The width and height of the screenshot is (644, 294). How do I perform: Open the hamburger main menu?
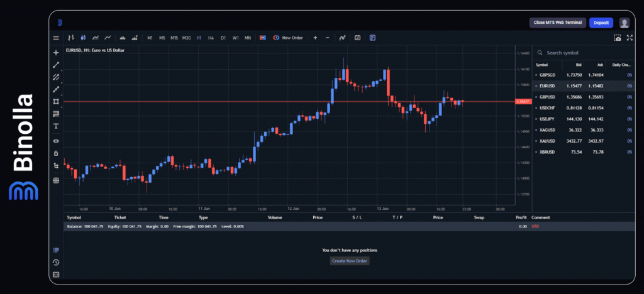[x=56, y=38]
